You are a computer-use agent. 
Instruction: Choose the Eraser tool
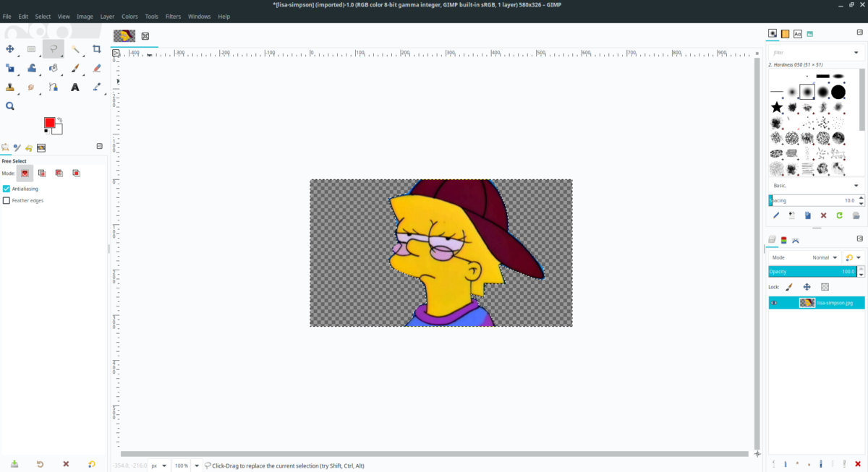[x=97, y=69]
